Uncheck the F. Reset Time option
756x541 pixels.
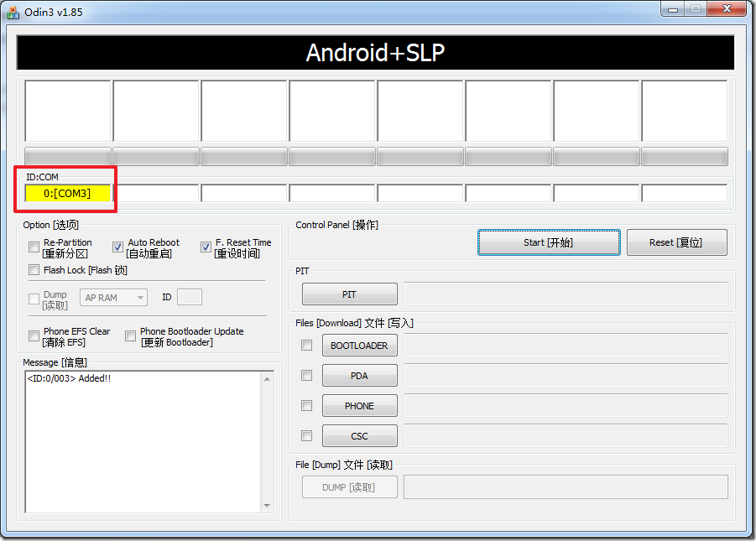pyautogui.click(x=206, y=247)
